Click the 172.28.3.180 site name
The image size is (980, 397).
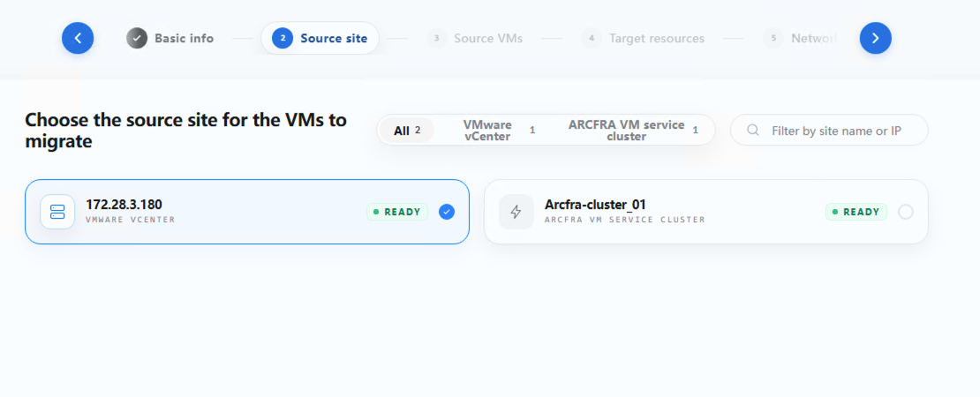[124, 204]
